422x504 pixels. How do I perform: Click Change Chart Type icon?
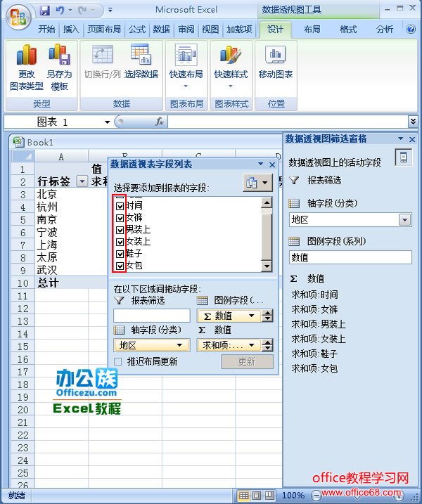(27, 67)
